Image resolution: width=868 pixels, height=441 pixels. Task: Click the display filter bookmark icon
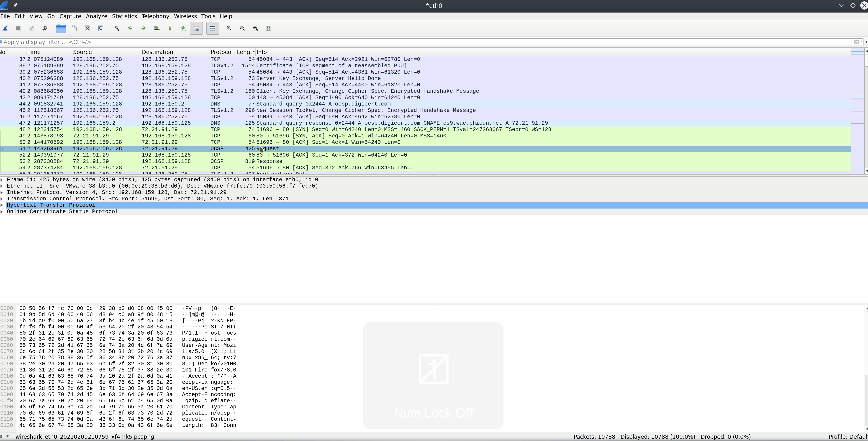click(x=1, y=42)
